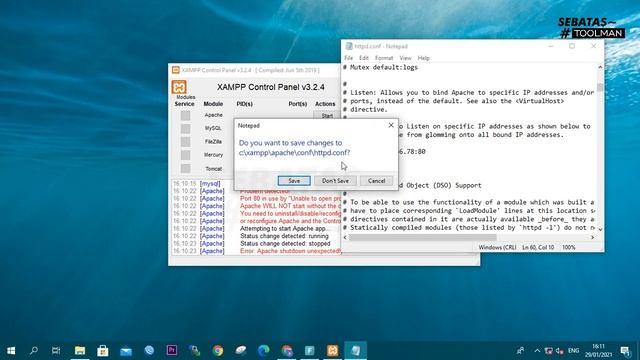Click the XAMPP logo icon in Control Panel
This screenshot has width=640, height=360.
pyautogui.click(x=179, y=87)
